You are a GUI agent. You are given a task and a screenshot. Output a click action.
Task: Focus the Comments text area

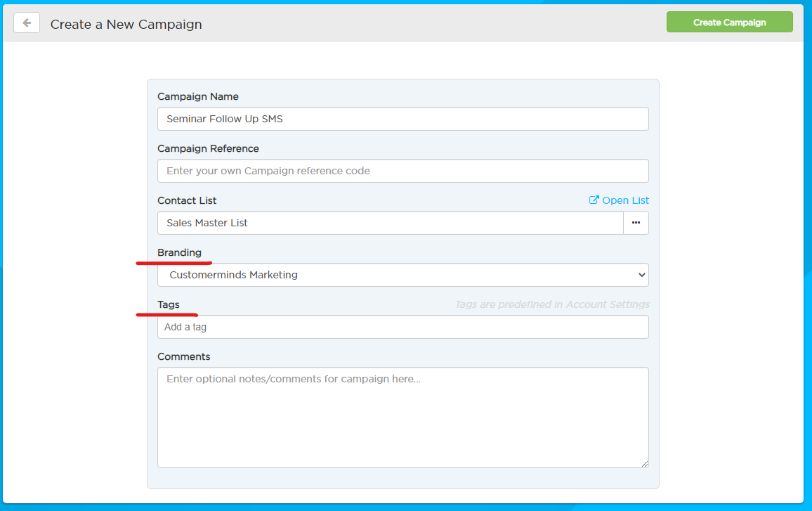click(403, 418)
